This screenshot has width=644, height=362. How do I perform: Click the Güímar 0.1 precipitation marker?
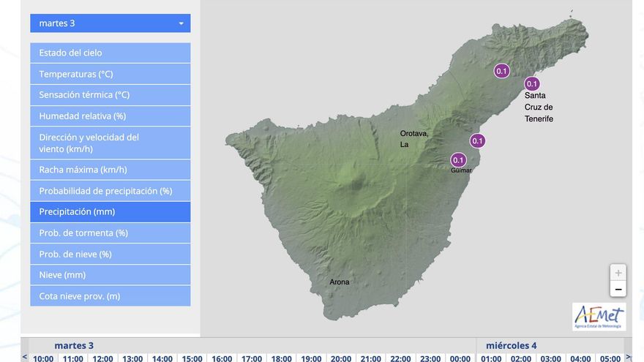click(458, 160)
